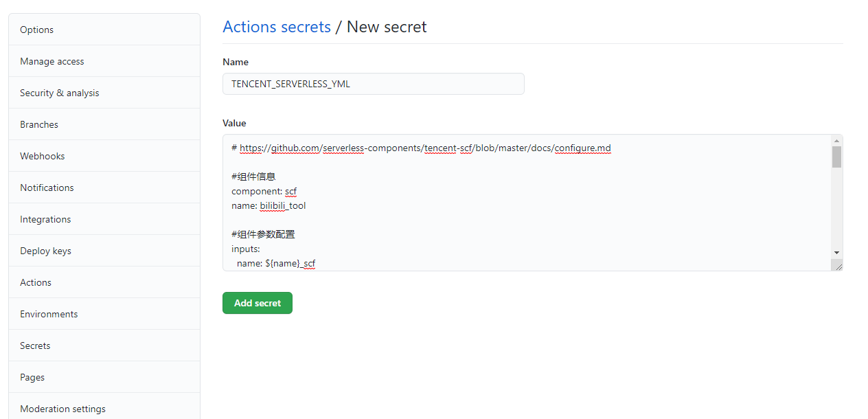Open the configure.md link
Image resolution: width=868 pixels, height=419 pixels.
coord(583,148)
